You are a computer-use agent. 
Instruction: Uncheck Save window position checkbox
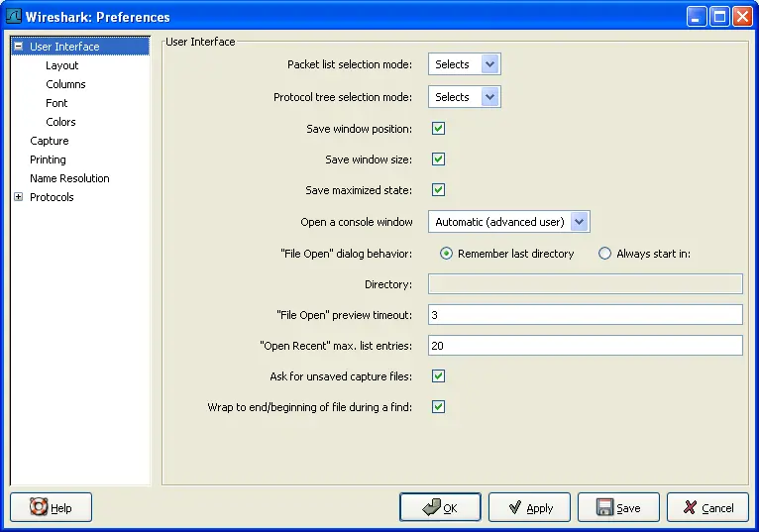pos(438,129)
